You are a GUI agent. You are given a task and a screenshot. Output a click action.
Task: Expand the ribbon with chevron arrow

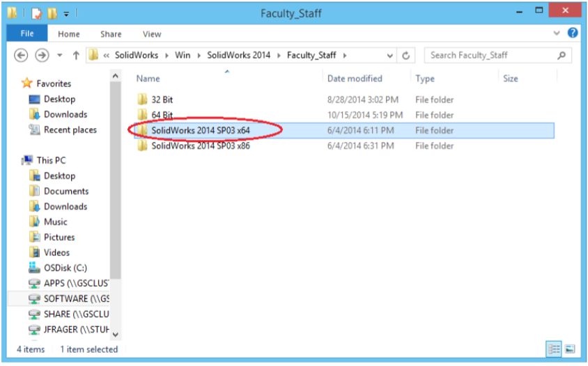557,33
